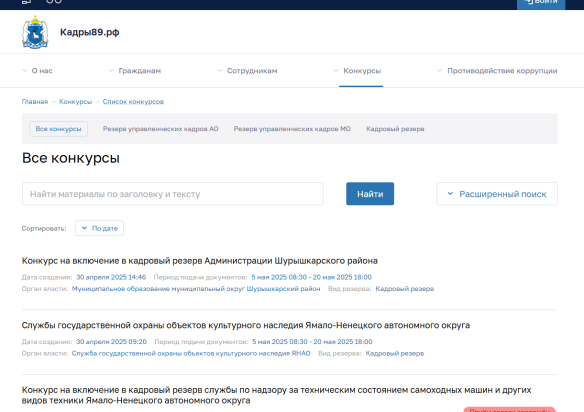Switch to Резерв управленческих кадров АО tab
Screen dimensions: 584x412
(161, 129)
